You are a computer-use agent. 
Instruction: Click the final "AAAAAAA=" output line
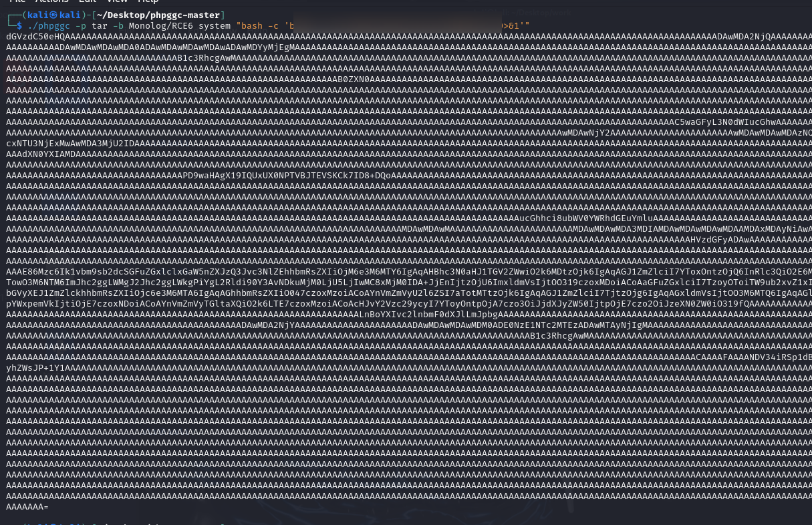[27, 506]
